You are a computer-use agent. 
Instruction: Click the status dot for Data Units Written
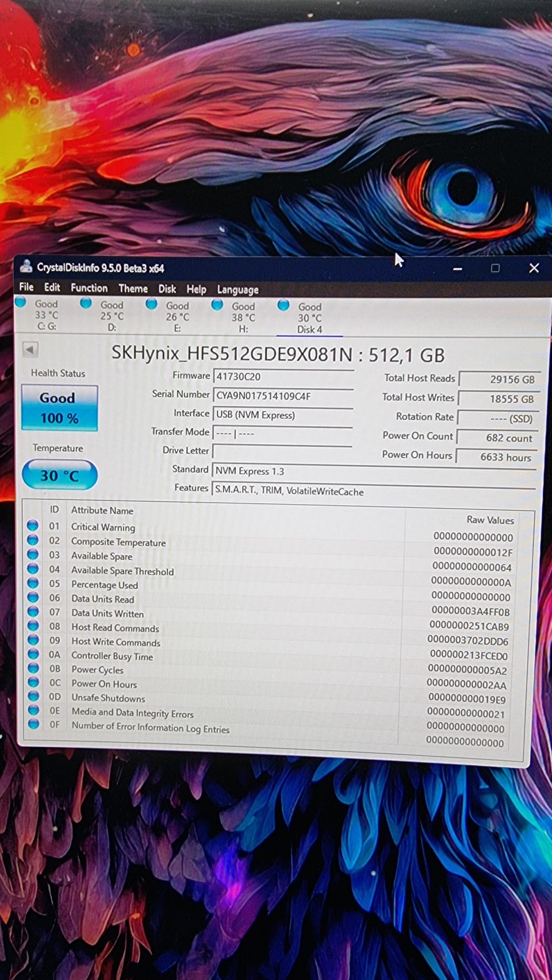tap(33, 612)
